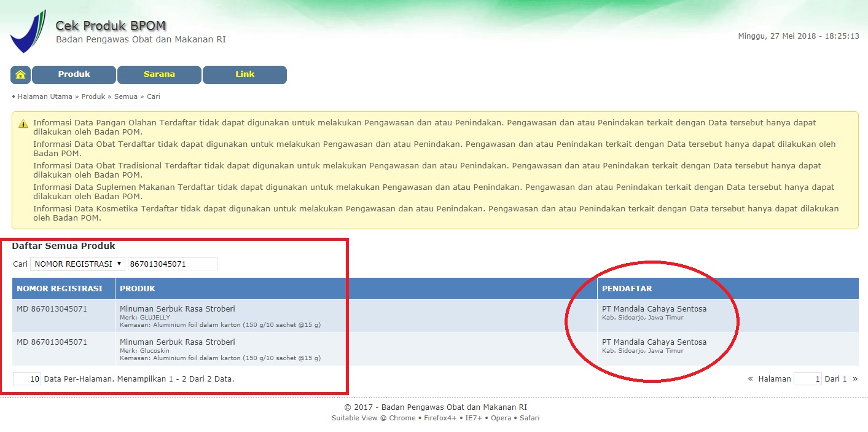Click the Cek Produk BPOM title
The width and height of the screenshot is (868, 432).
coord(111,26)
